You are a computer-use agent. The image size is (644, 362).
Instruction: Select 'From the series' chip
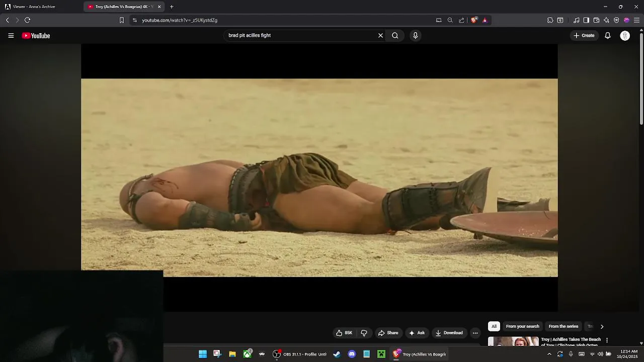pos(563,326)
